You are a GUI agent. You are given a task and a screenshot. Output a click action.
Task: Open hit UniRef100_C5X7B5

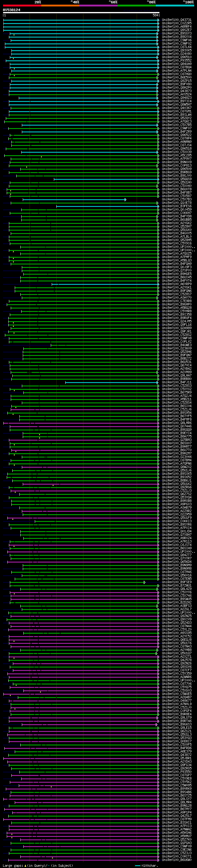[x=176, y=125]
